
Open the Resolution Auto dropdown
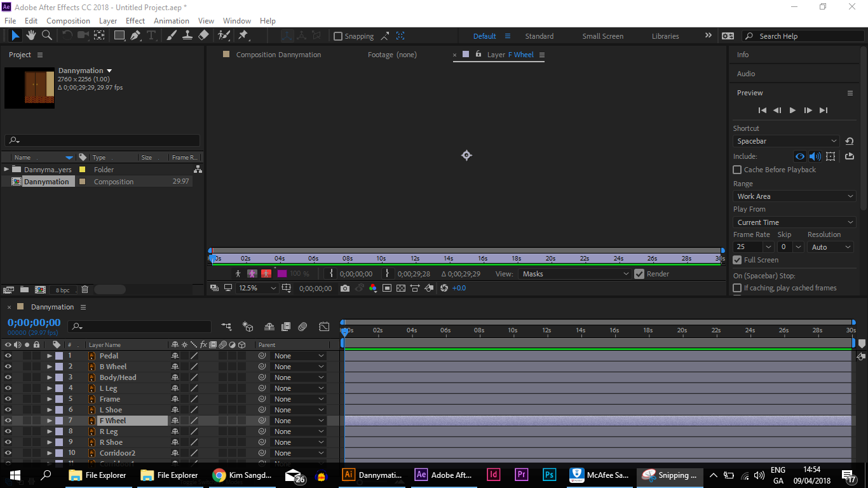point(830,247)
